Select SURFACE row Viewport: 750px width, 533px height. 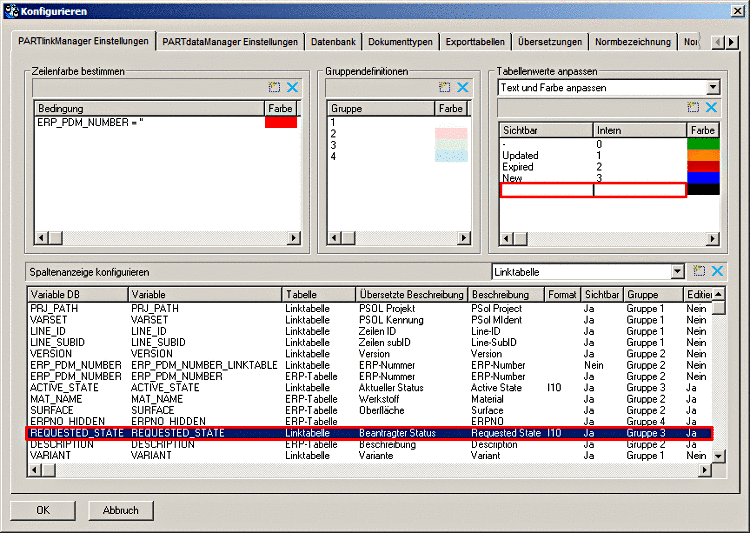[370, 411]
